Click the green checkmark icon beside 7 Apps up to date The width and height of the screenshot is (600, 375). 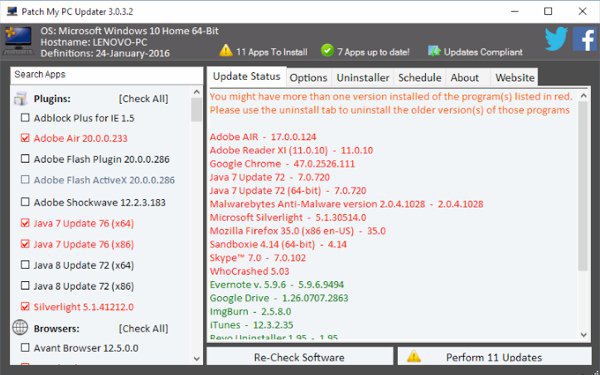[x=328, y=50]
